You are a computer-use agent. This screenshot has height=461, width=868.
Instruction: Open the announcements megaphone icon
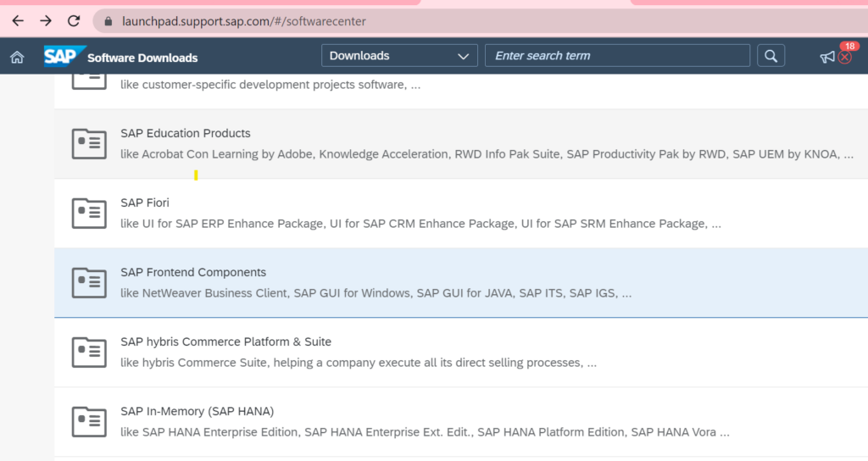click(826, 57)
